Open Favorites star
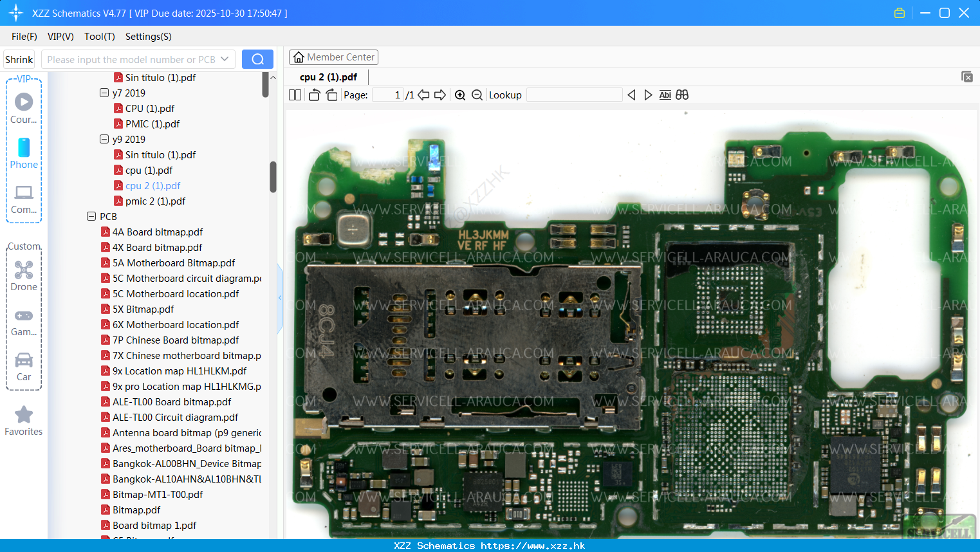Image resolution: width=980 pixels, height=552 pixels. click(x=24, y=421)
